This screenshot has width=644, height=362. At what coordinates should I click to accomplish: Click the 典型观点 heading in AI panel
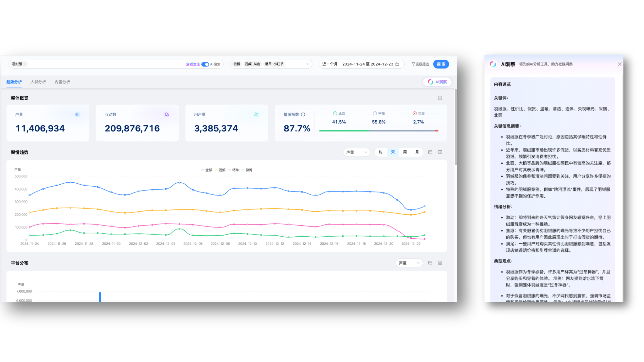(x=503, y=261)
